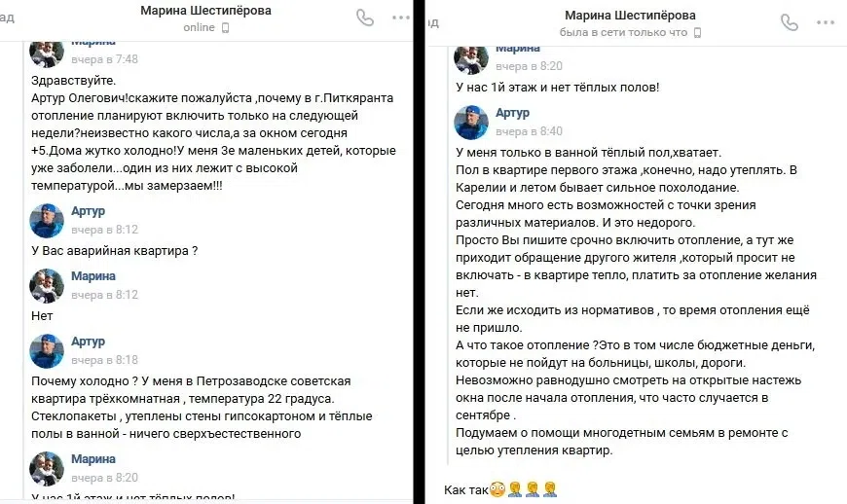
Task: Open Марина Шестипёрова's profile from left chat title
Action: (205, 11)
